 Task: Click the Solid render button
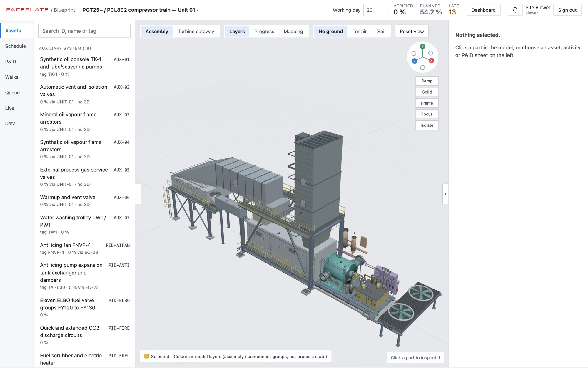click(x=427, y=92)
